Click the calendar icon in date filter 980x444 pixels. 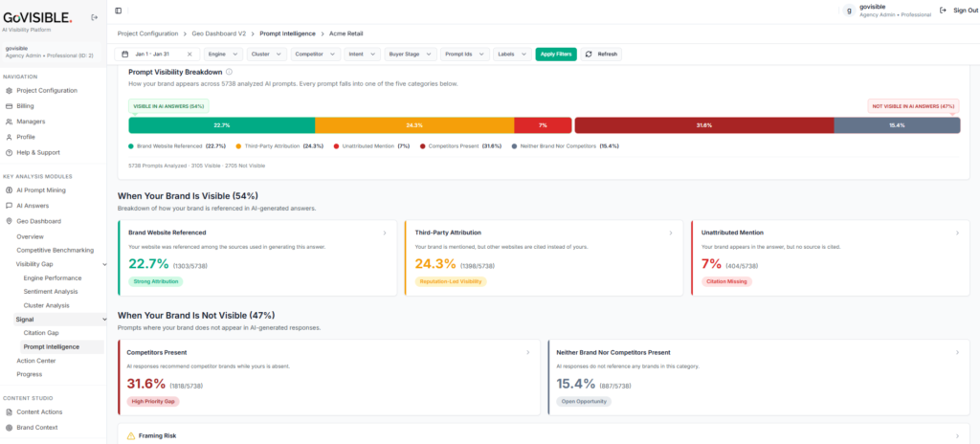125,55
